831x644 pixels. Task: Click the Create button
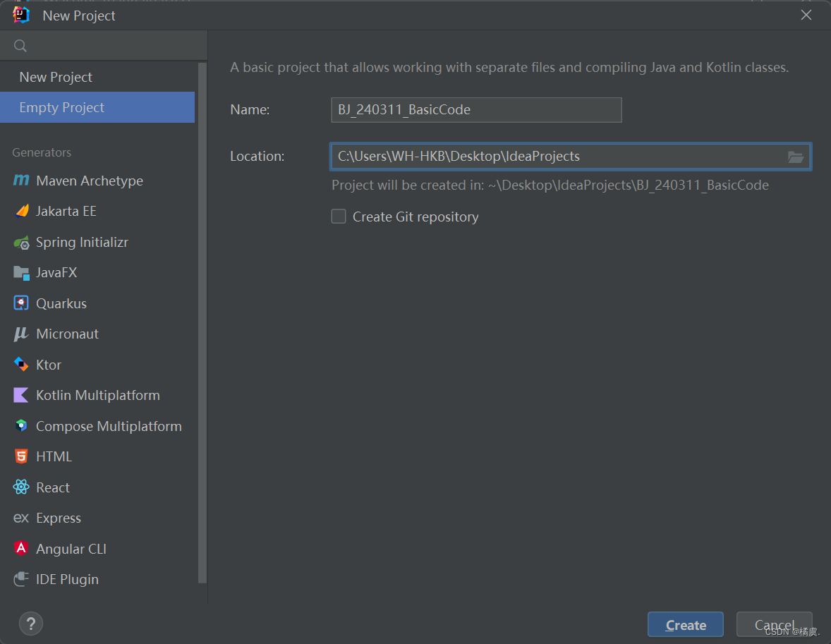pos(685,624)
